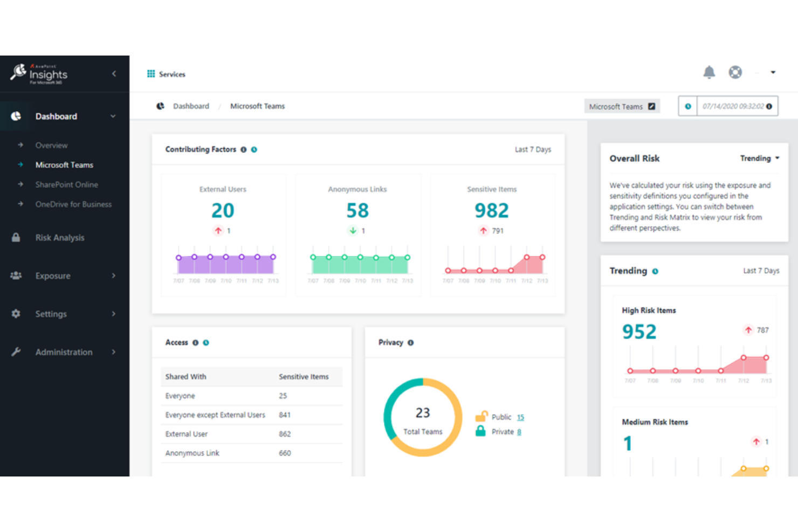
Task: Open the Public teams count link 15
Action: (x=520, y=417)
